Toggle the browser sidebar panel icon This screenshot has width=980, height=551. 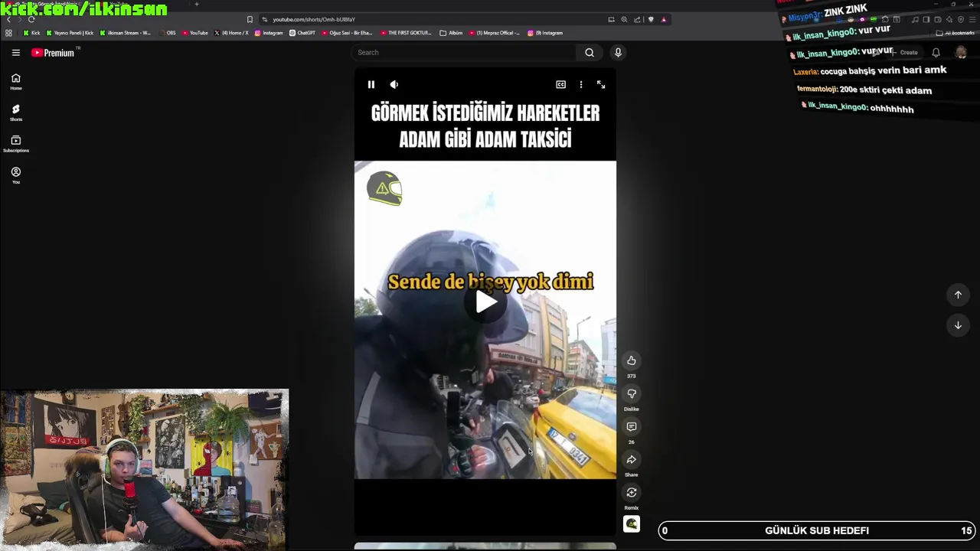[x=926, y=19]
